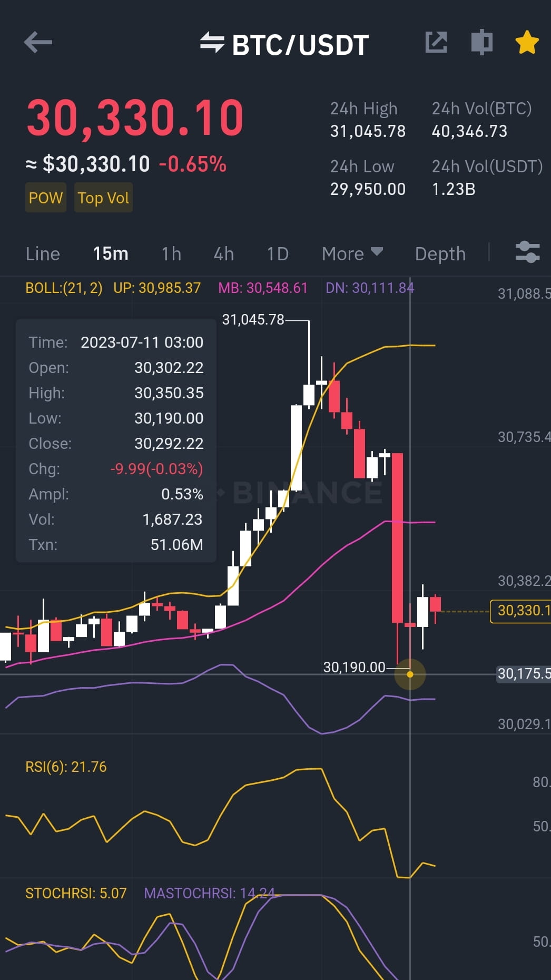551x980 pixels.
Task: Open the share chart icon
Action: (x=436, y=43)
